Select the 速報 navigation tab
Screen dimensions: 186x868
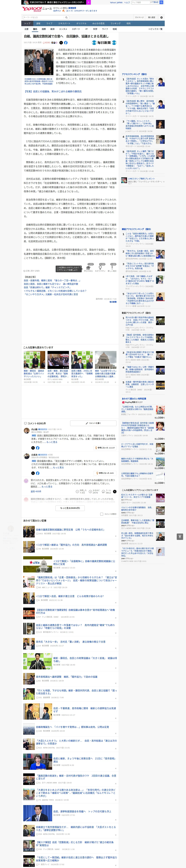coord(38,24)
